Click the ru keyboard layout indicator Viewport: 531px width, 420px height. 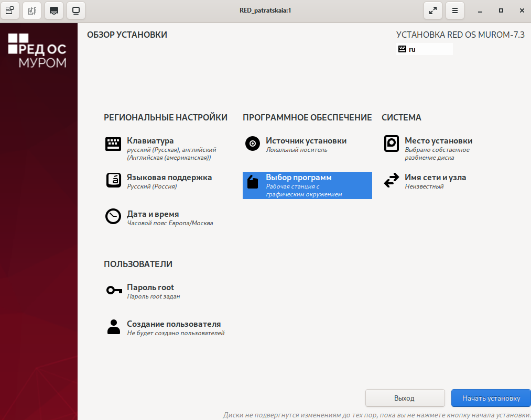click(x=424, y=49)
